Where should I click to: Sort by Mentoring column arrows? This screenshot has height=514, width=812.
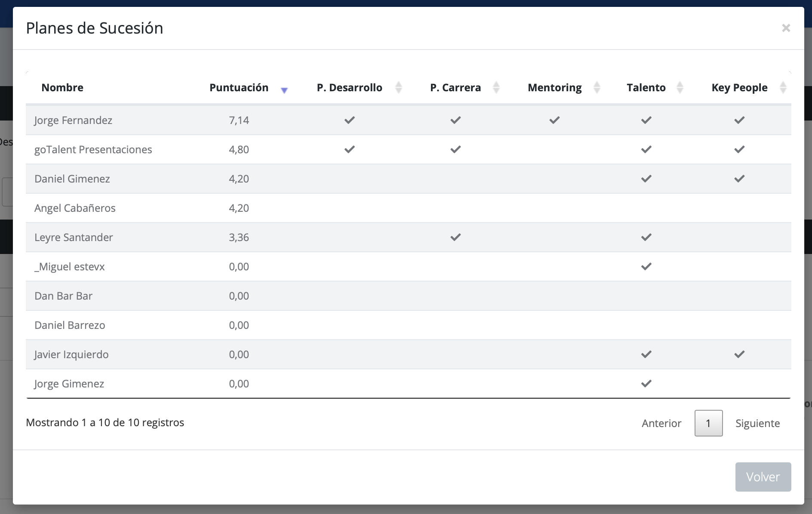pyautogui.click(x=597, y=87)
